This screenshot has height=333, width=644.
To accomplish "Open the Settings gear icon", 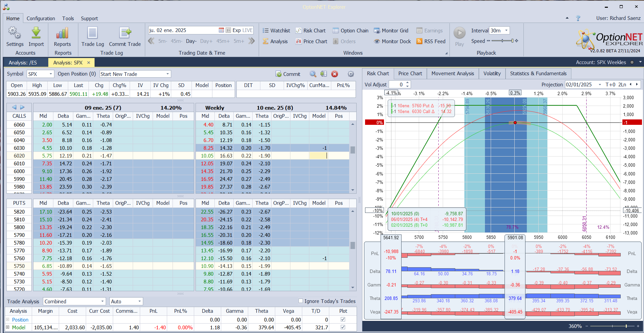I will [15, 33].
